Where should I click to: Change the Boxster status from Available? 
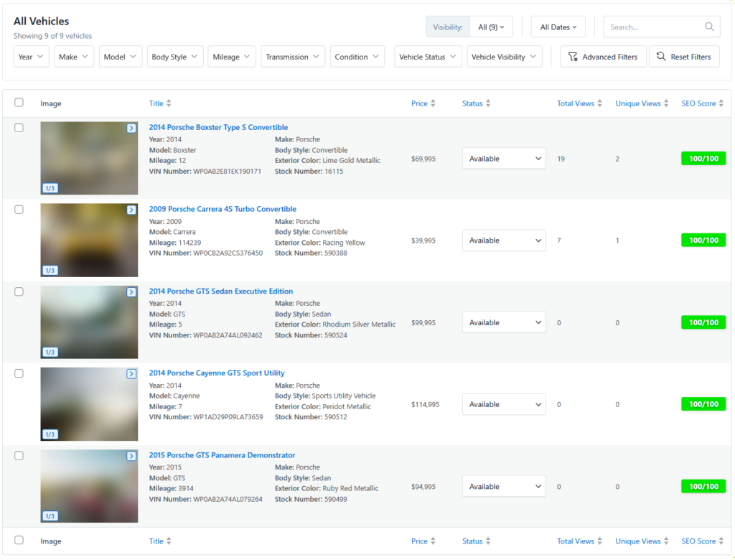[504, 158]
